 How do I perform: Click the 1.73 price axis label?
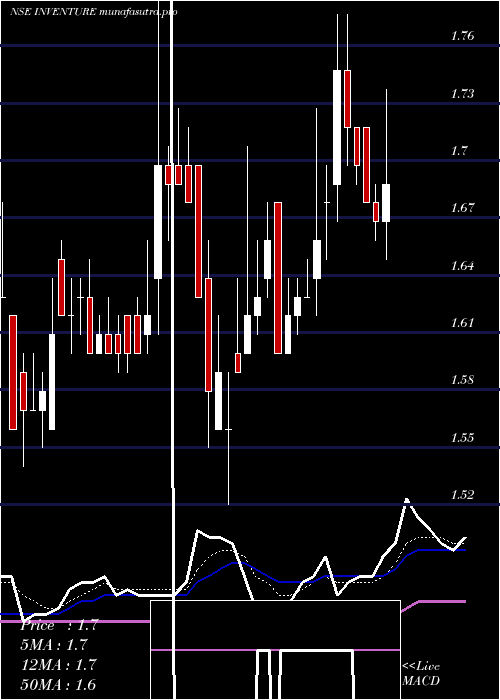(x=462, y=93)
